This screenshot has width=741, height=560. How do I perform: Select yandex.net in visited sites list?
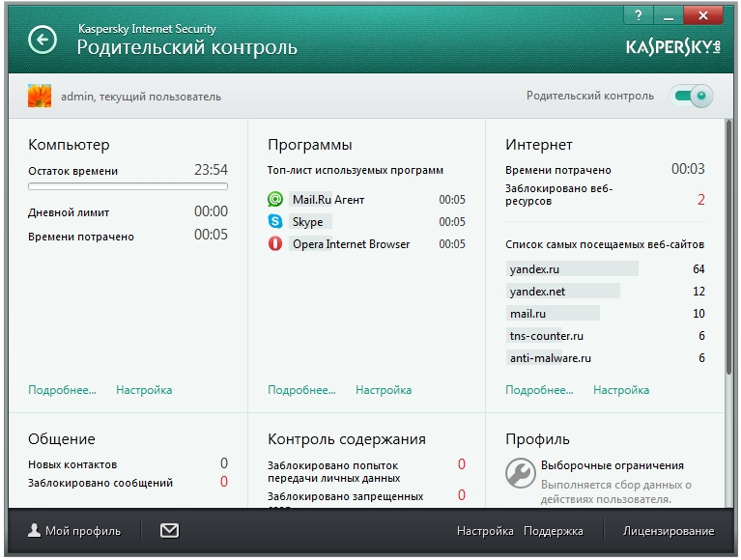coord(605,291)
